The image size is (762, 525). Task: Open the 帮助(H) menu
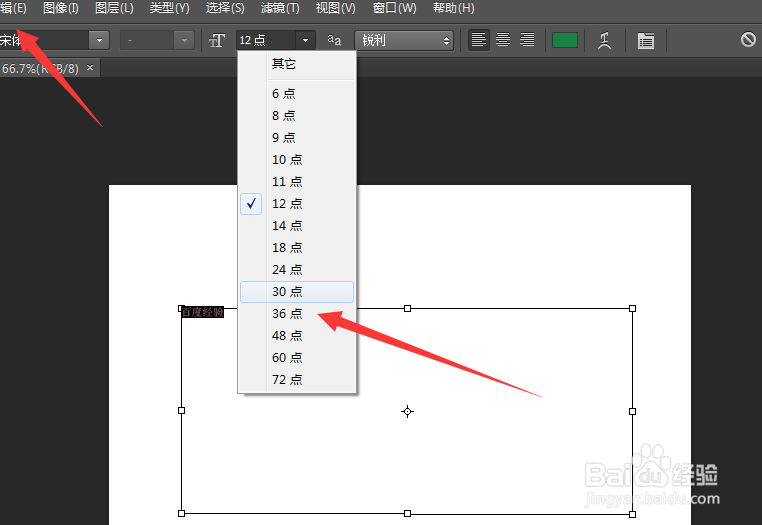point(453,8)
